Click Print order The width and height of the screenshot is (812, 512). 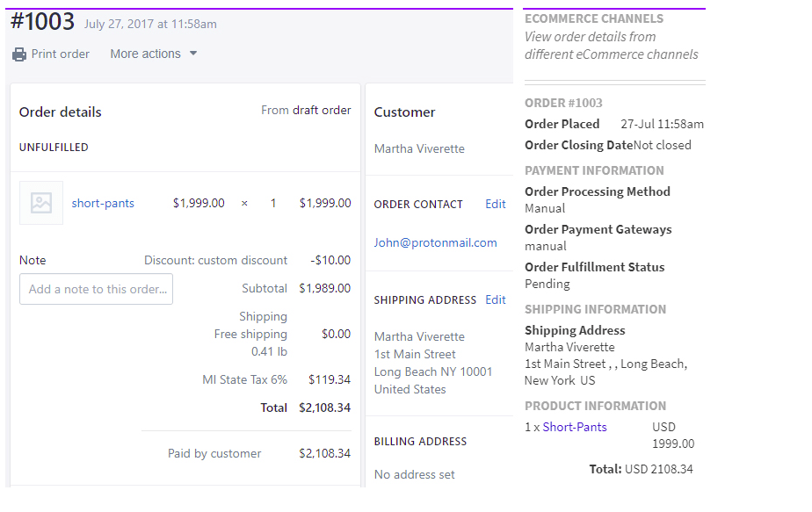click(x=58, y=54)
